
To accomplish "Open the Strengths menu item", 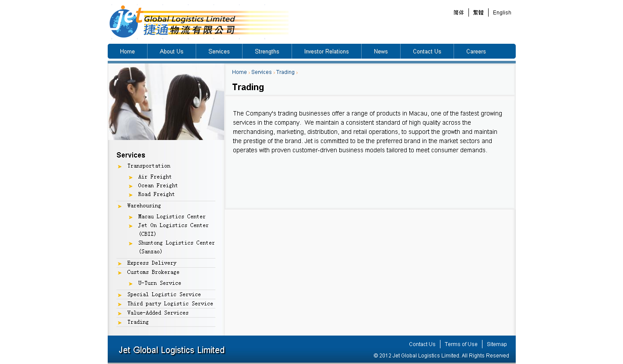I will click(x=267, y=51).
